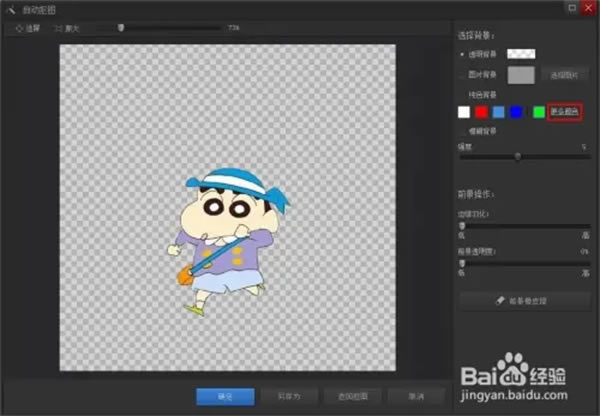This screenshot has height=416, width=600.
Task: Maximize the auto cutout dialog window
Action: point(572,8)
